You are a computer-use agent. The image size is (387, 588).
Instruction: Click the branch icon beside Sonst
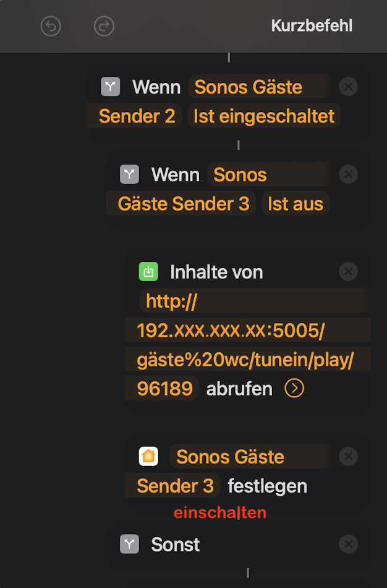click(129, 545)
